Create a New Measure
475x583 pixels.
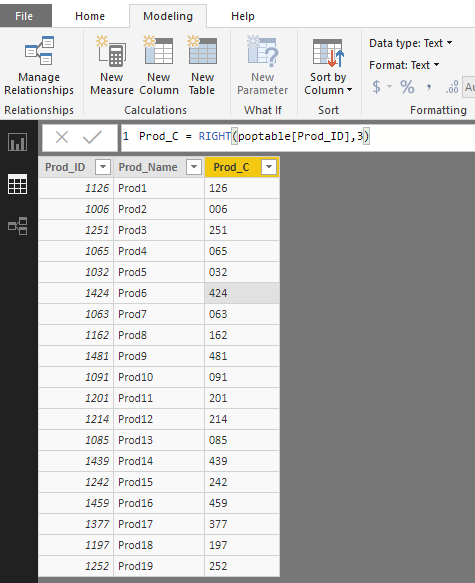[x=112, y=66]
